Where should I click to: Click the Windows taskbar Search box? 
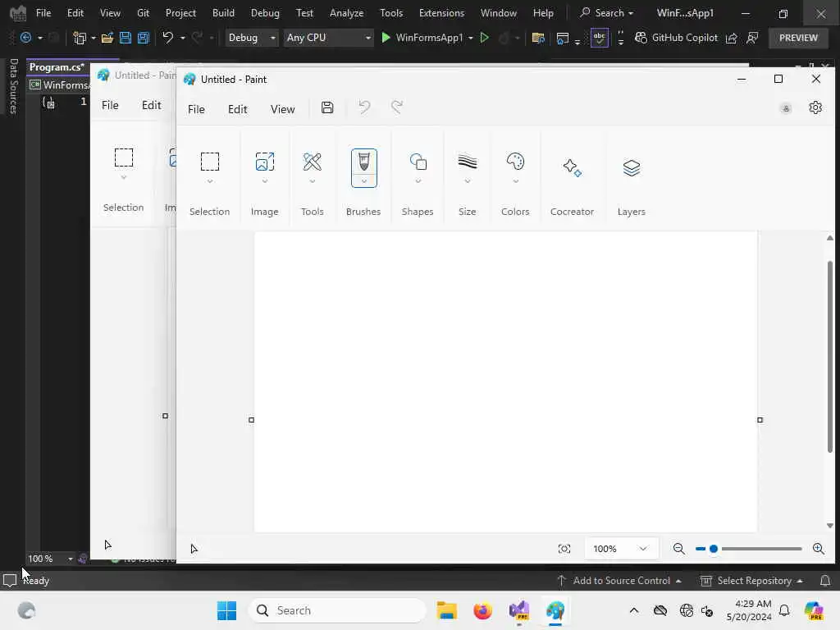point(337,610)
